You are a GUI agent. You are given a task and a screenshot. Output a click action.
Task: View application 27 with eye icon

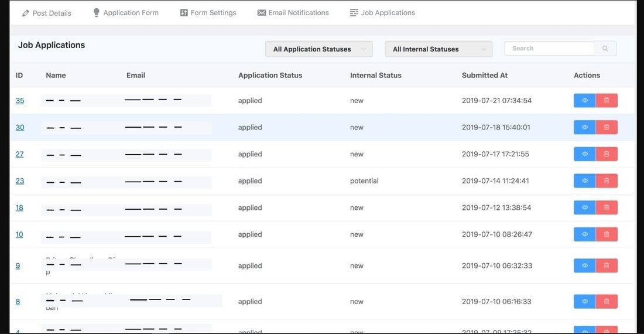(584, 154)
